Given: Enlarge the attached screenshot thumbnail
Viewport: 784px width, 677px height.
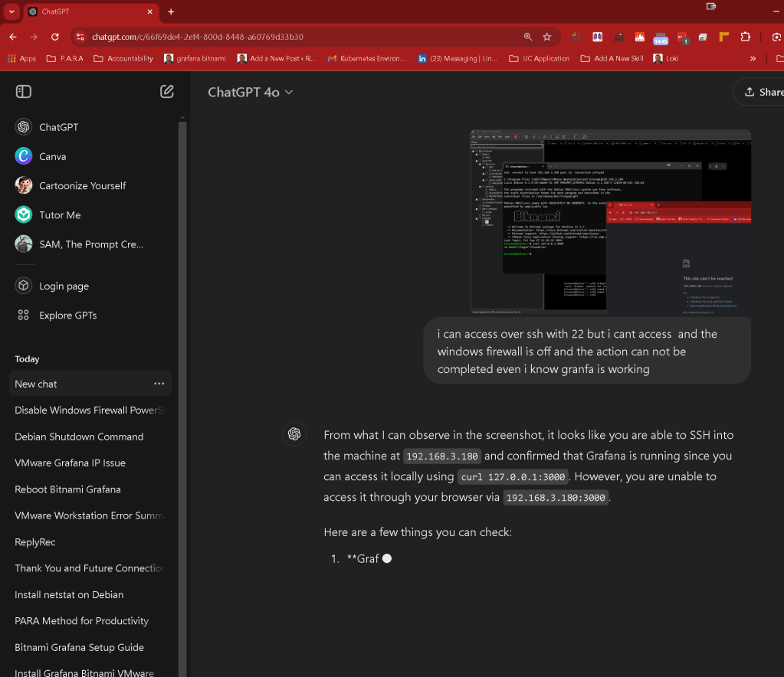Looking at the screenshot, I should pos(611,222).
